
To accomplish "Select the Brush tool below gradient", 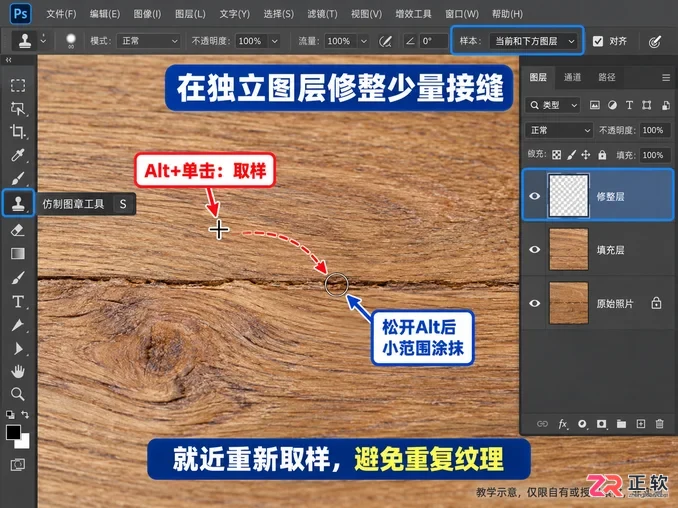I will pos(18,278).
